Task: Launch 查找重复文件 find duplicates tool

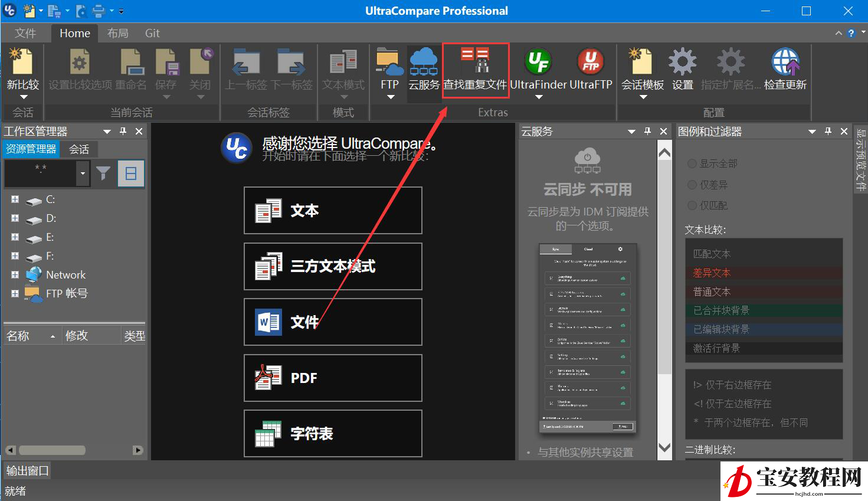Action: pyautogui.click(x=475, y=69)
